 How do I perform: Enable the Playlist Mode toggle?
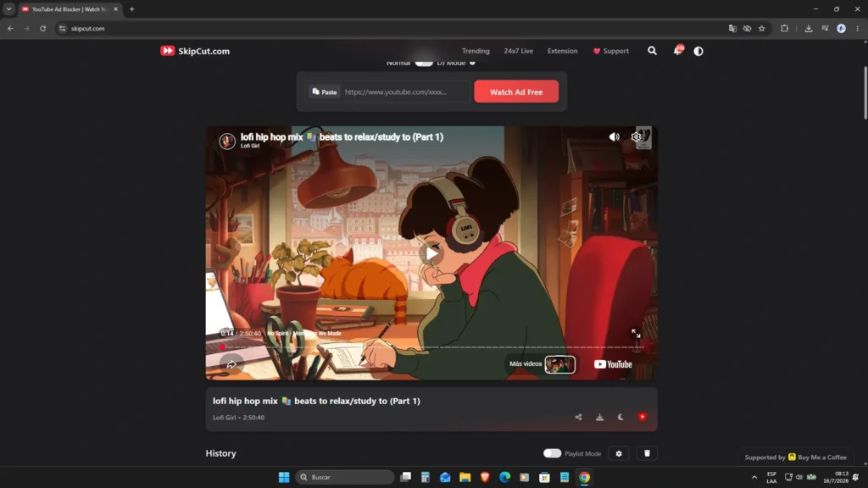pyautogui.click(x=552, y=453)
